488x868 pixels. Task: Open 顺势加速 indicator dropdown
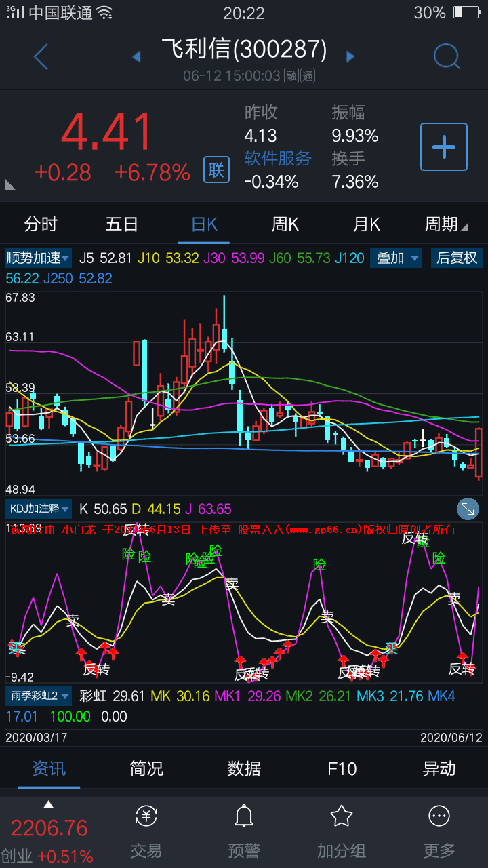38,258
